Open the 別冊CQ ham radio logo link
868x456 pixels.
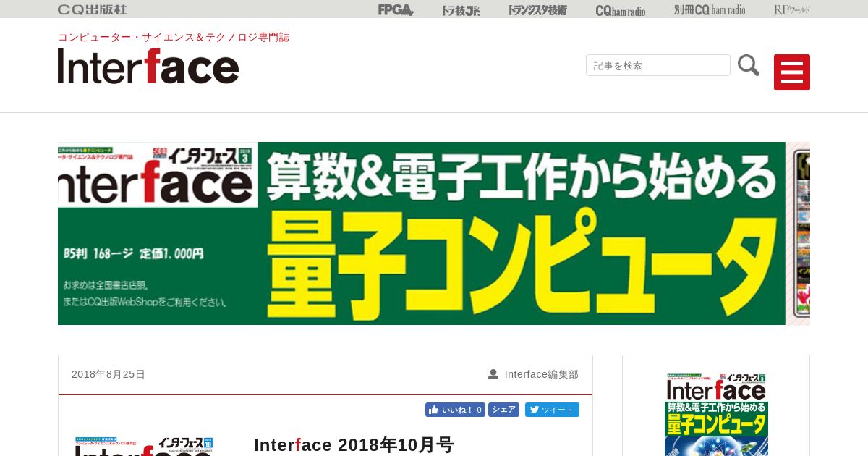point(710,10)
